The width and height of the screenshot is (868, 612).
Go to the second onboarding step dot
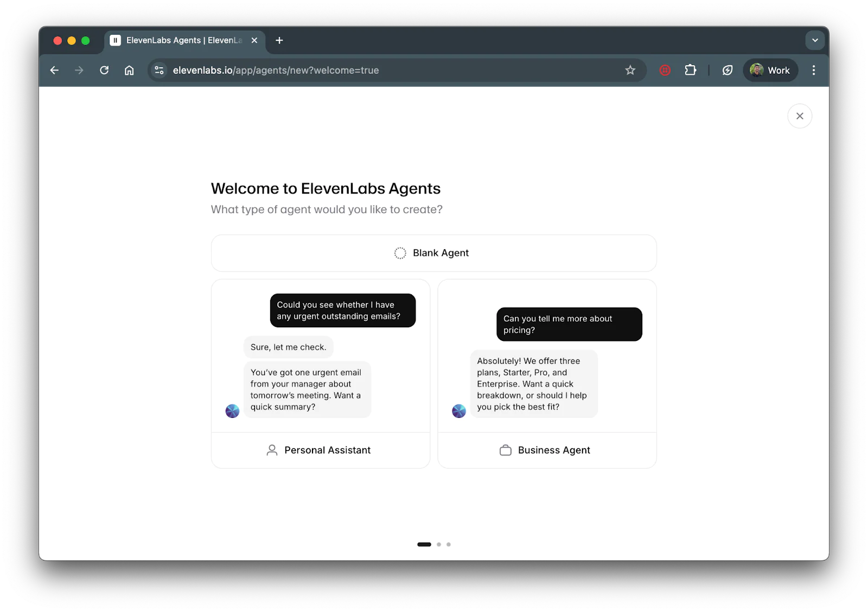439,544
